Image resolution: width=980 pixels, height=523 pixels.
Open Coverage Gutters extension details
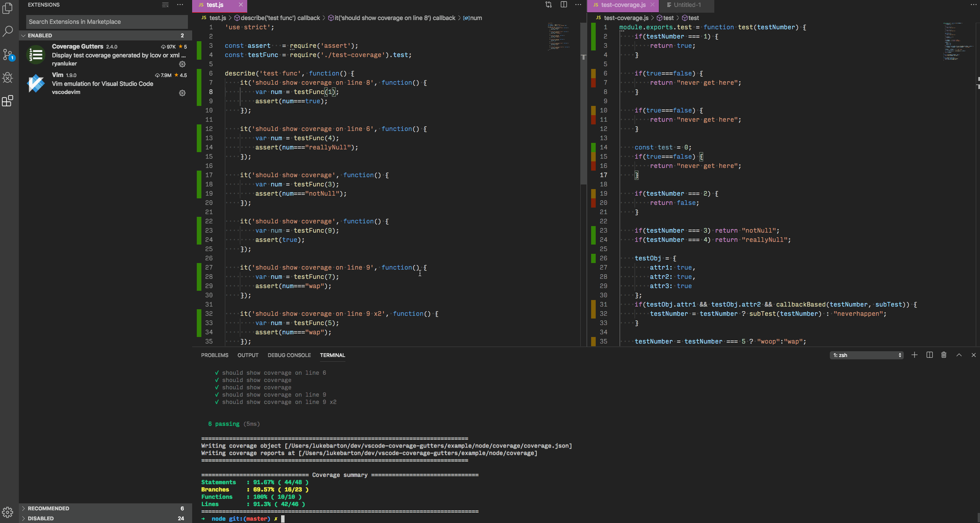pyautogui.click(x=106, y=55)
